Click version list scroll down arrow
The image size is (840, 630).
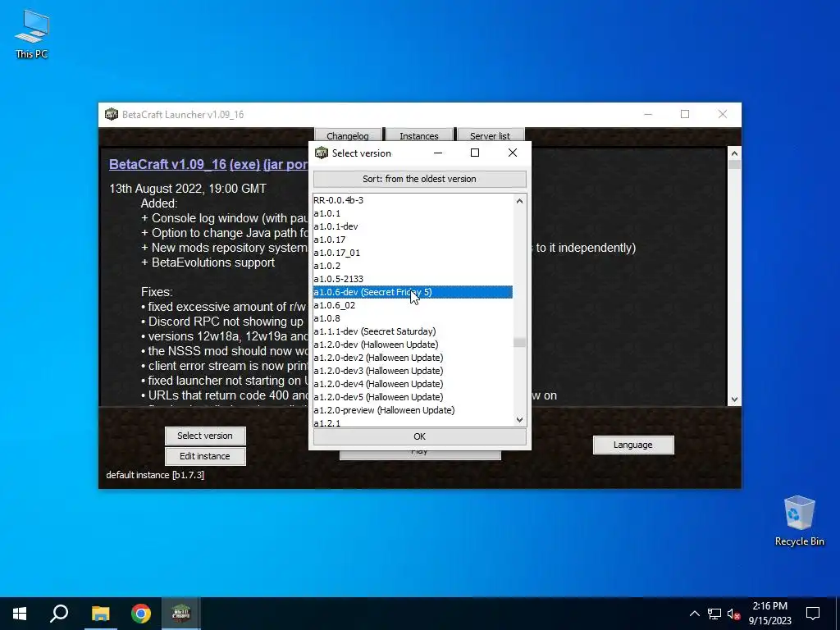point(519,419)
